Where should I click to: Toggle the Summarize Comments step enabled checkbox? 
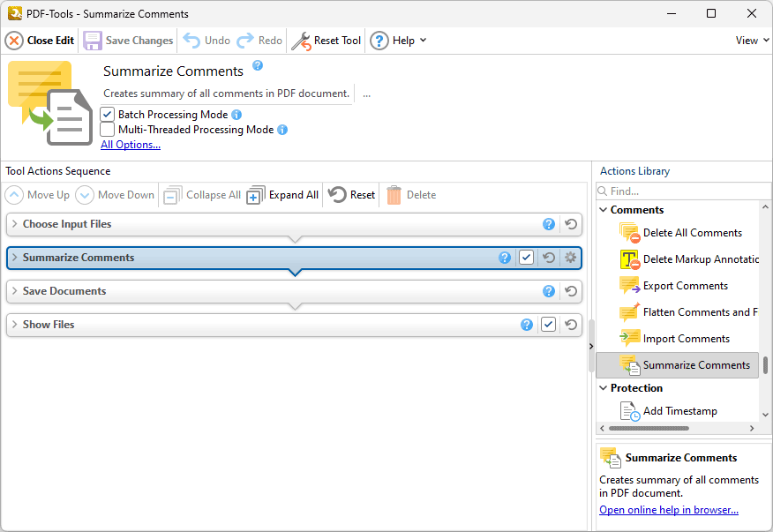[527, 258]
